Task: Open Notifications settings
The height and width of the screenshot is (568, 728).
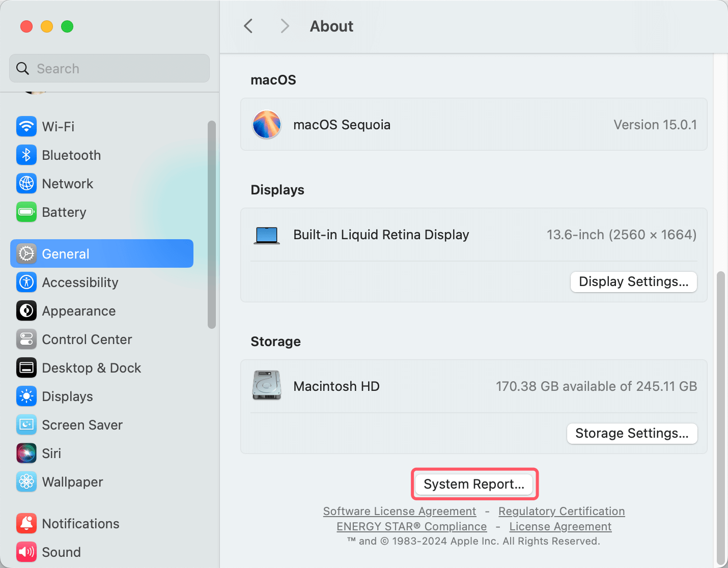Action: pyautogui.click(x=80, y=523)
